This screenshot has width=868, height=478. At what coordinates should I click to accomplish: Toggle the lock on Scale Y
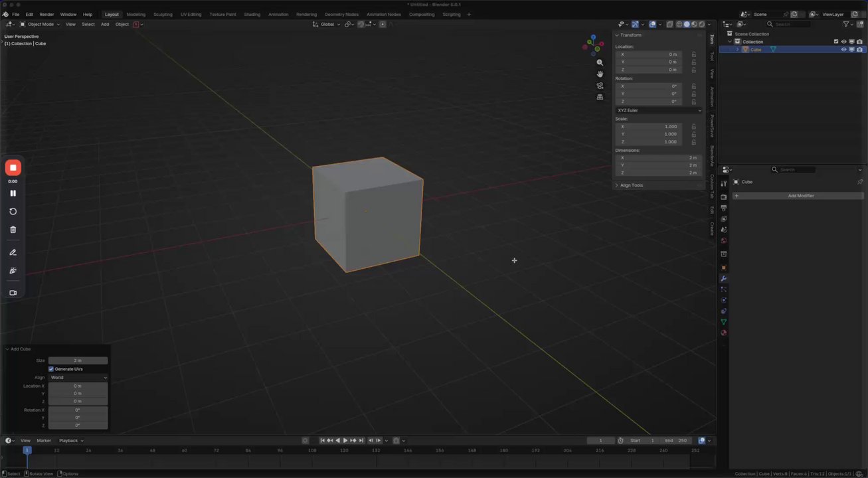point(694,134)
